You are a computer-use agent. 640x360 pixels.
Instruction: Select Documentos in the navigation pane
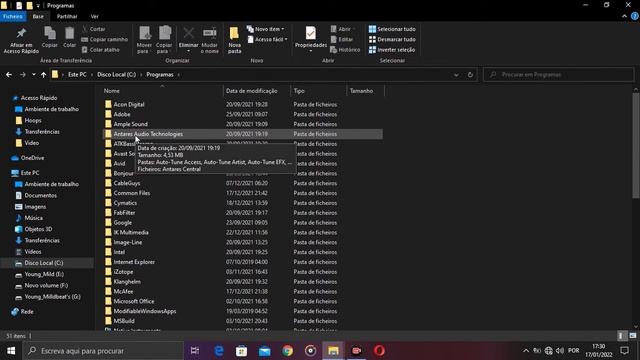tap(40, 196)
